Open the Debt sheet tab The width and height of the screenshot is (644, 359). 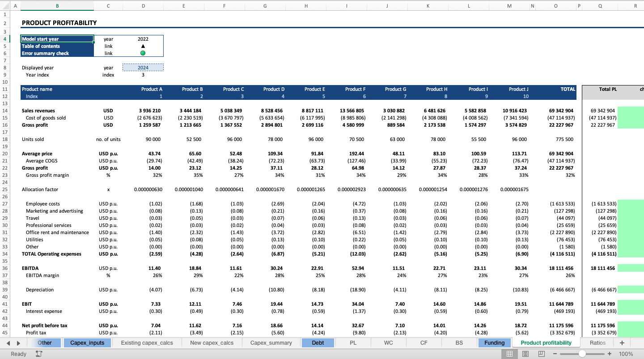318,343
